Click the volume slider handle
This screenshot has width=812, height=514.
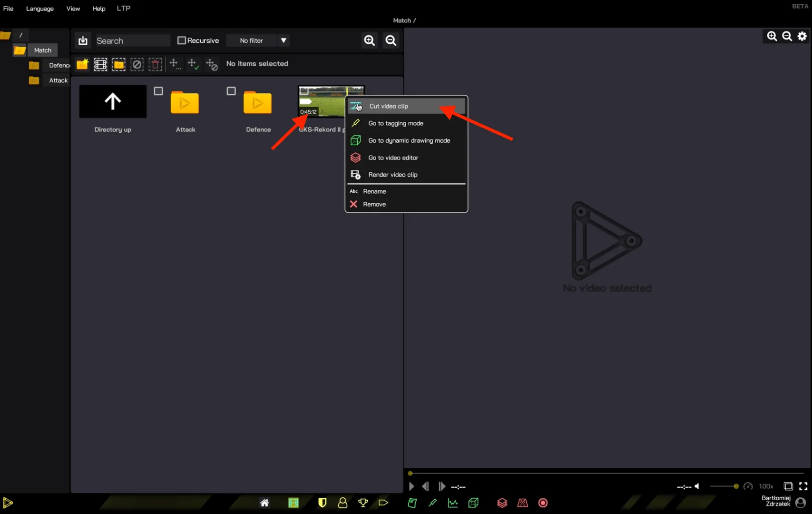[736, 486]
